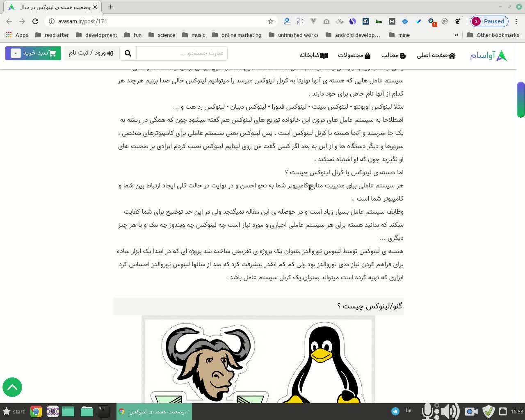
Task: Click the speaker volume tray icon
Action: point(450,411)
